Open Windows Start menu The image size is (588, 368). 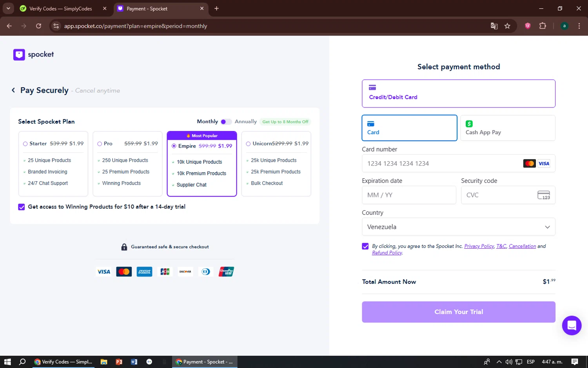click(7, 362)
